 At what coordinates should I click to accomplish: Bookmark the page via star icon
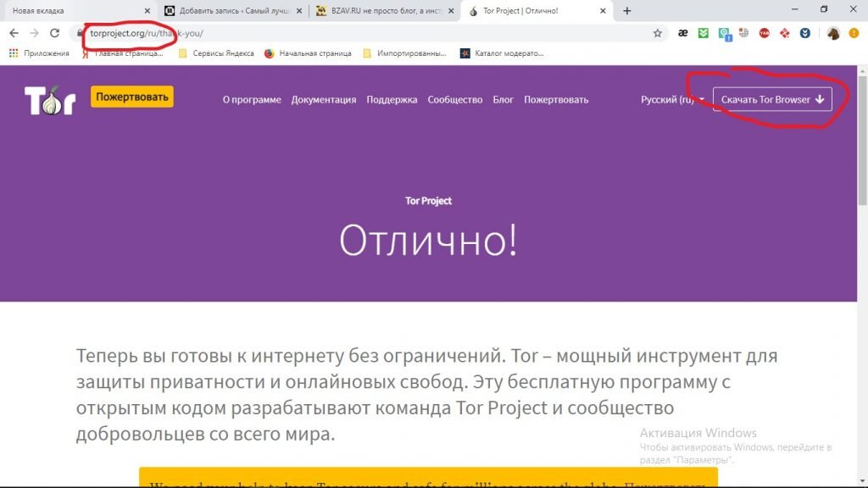click(657, 32)
